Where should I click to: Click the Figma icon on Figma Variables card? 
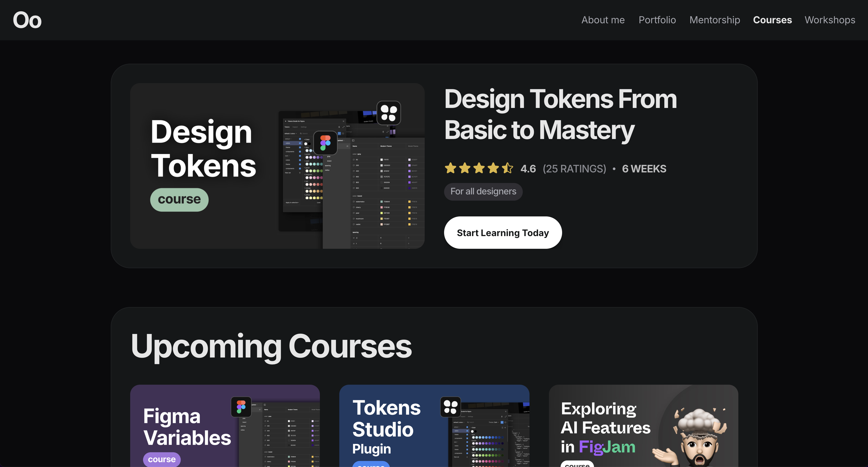[x=241, y=407]
